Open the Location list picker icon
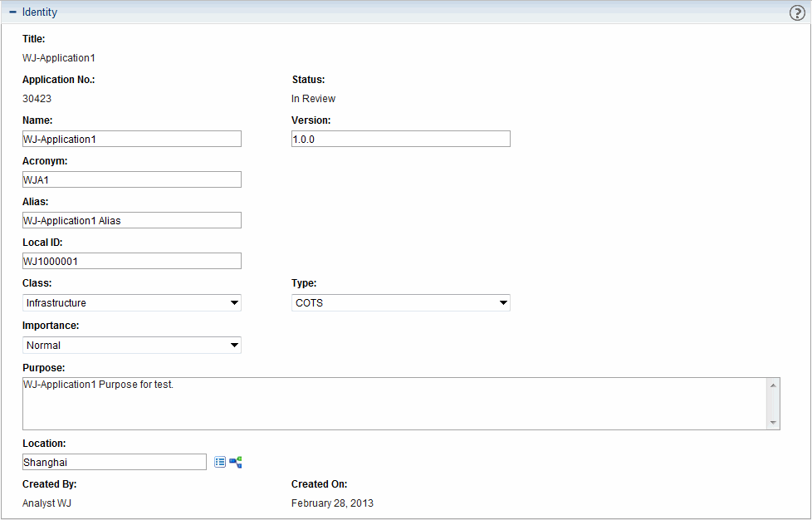 pos(220,462)
